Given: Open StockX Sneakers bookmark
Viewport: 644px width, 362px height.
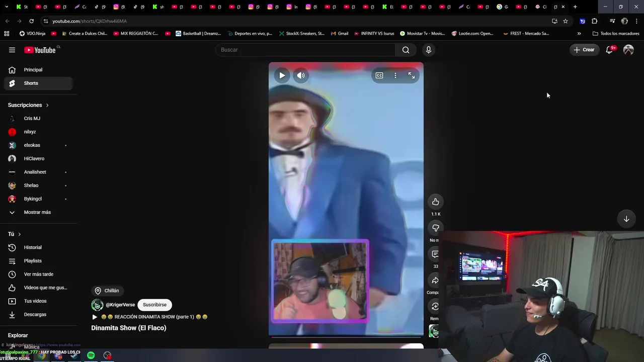Looking at the screenshot, I should [x=302, y=34].
